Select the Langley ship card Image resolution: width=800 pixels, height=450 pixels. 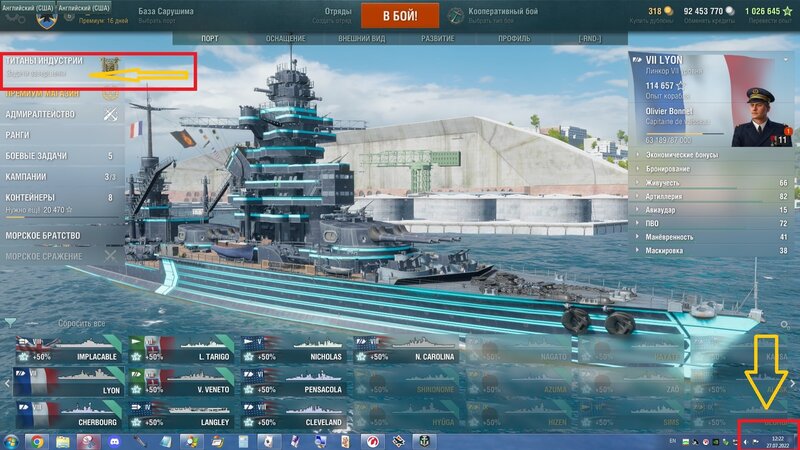point(181,414)
